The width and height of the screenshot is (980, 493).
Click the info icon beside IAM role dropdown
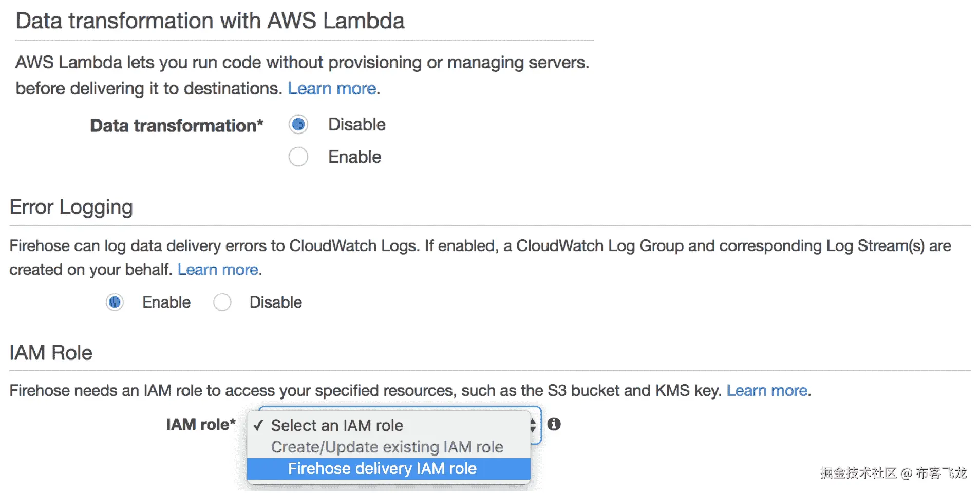554,424
